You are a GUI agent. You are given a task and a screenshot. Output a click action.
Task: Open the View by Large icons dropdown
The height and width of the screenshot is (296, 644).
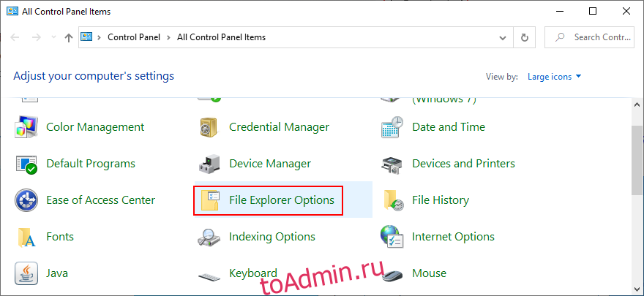[555, 76]
